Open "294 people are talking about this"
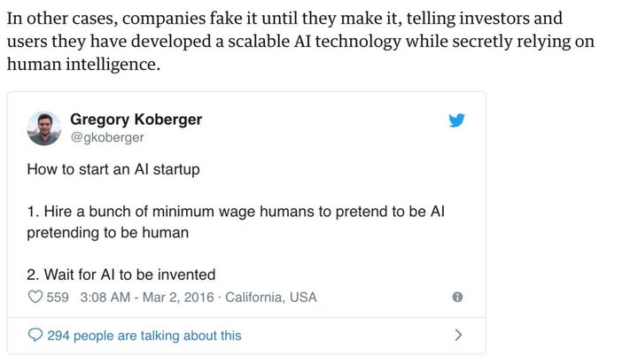 tap(144, 336)
